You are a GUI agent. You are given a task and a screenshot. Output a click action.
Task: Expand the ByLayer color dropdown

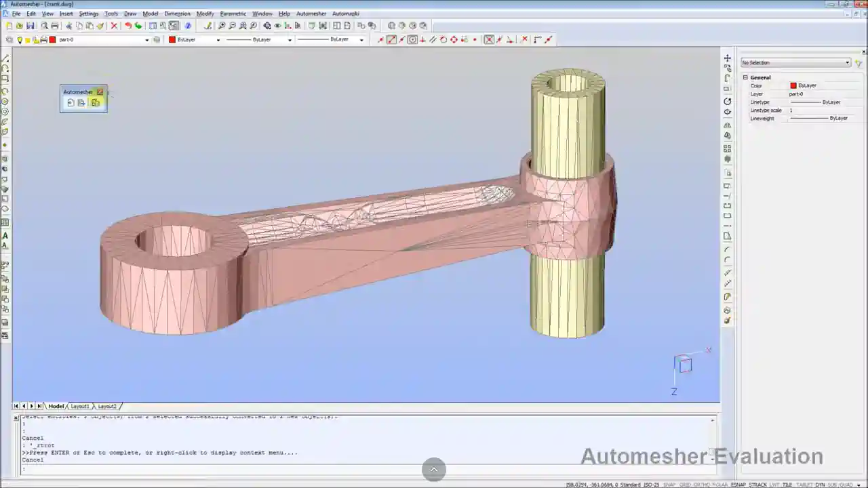pyautogui.click(x=217, y=39)
